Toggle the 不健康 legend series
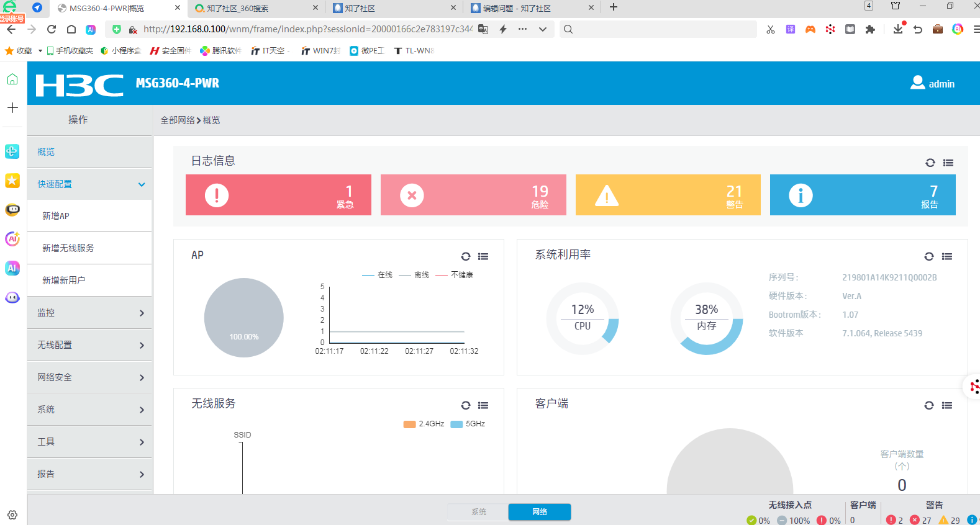 tap(455, 275)
